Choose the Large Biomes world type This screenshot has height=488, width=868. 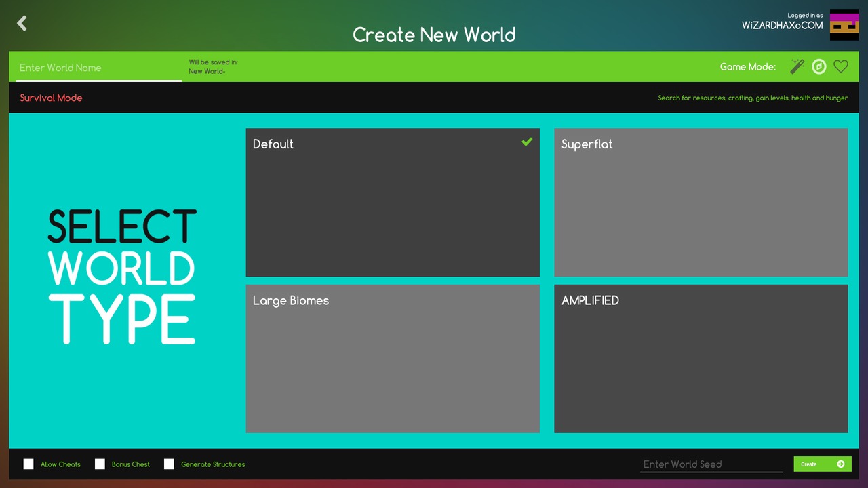(393, 359)
